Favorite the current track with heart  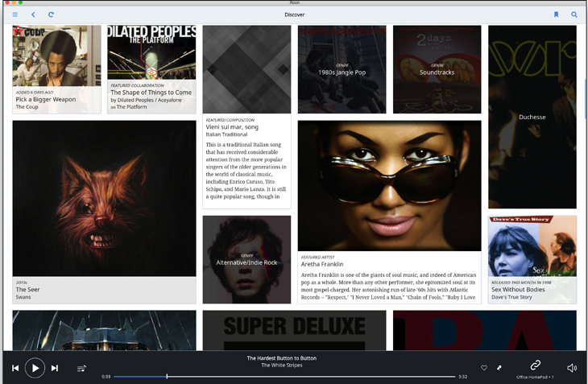click(484, 368)
